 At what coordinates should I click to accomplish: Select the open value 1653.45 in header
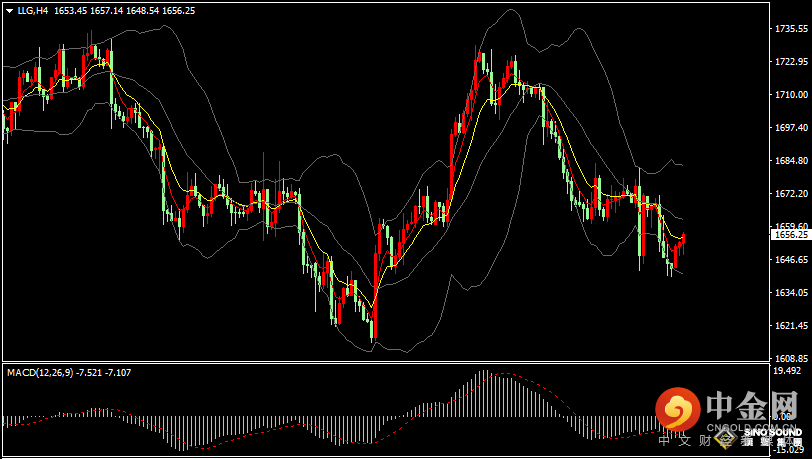pos(70,10)
